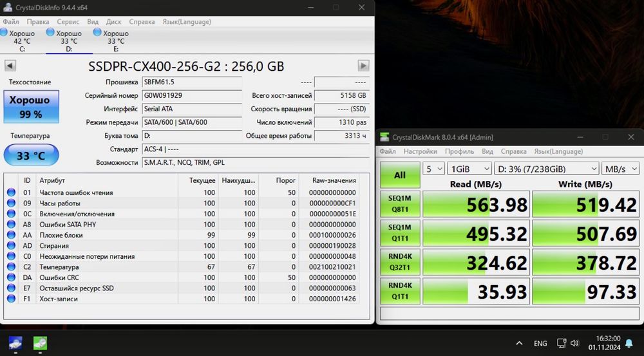The image size is (644, 356).
Task: Open Справка menu in CrystalDiskMark
Action: (513, 151)
